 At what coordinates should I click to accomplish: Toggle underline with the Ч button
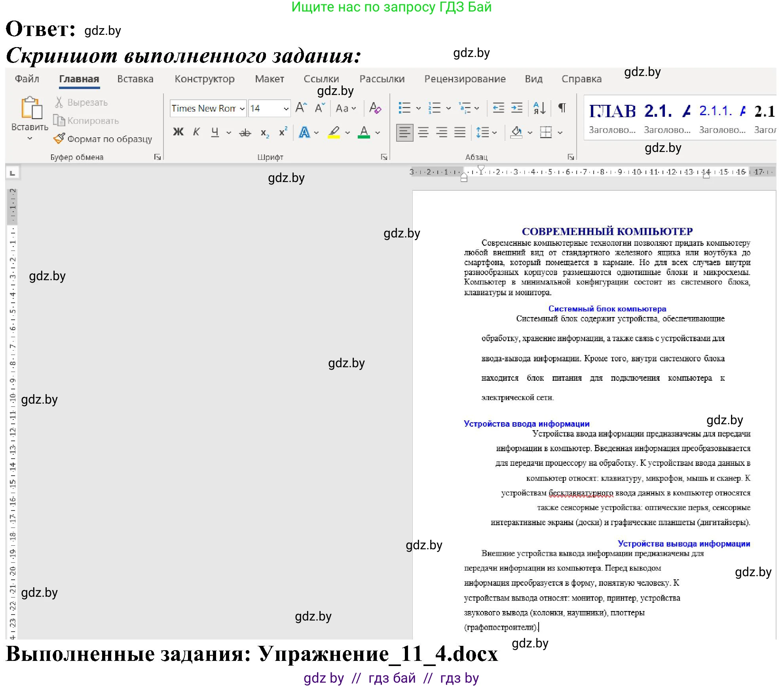tap(214, 132)
